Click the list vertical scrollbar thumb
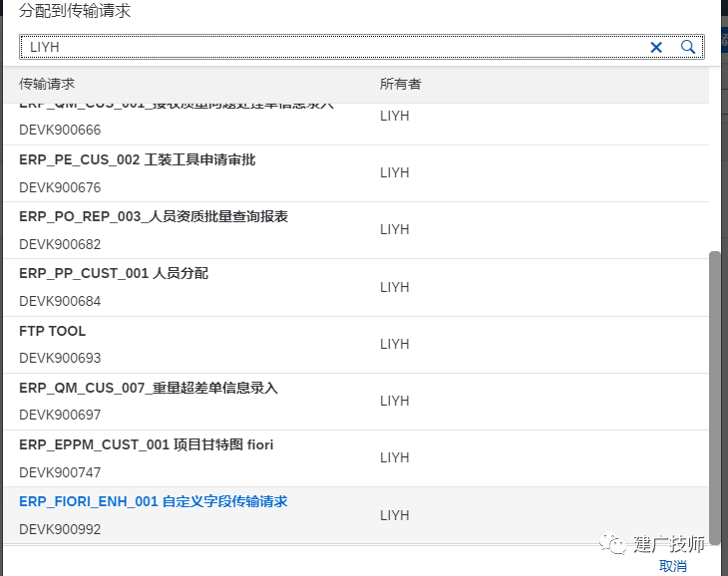Image resolution: width=728 pixels, height=576 pixels. [x=715, y=397]
